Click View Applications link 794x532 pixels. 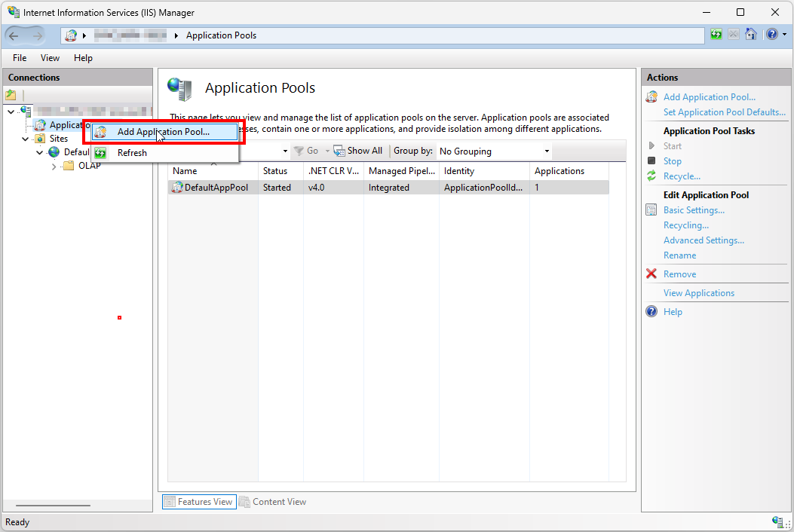[x=699, y=293]
